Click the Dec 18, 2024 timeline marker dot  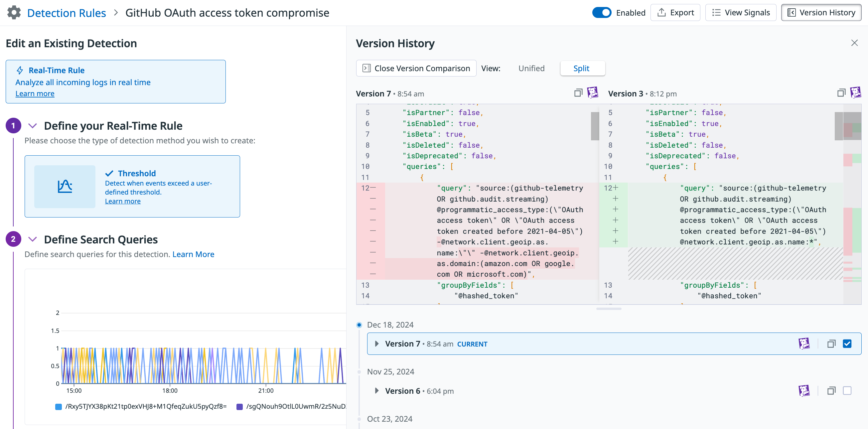coord(359,325)
